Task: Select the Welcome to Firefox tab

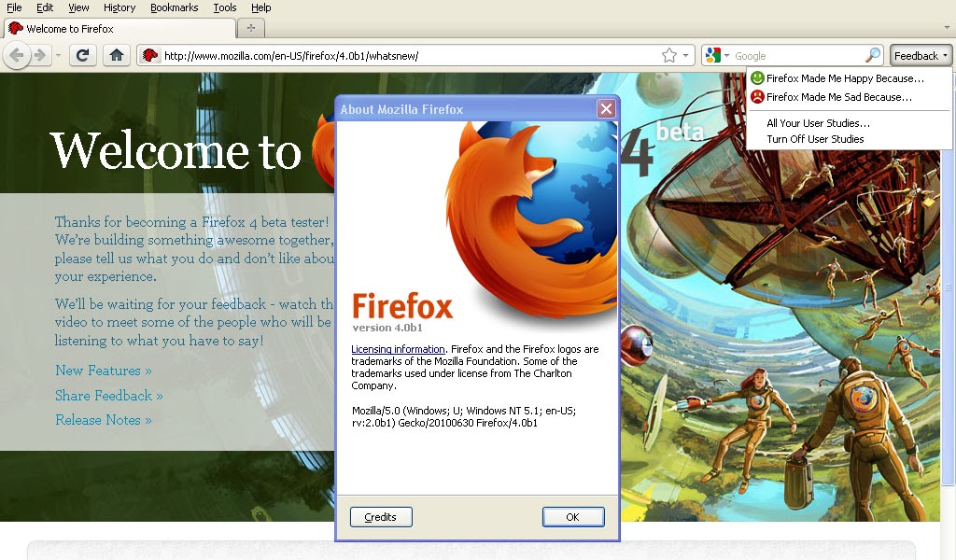Action: point(120,29)
